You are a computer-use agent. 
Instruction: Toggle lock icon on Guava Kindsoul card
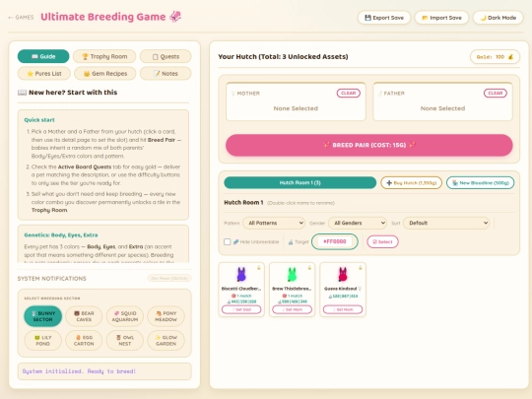(x=361, y=268)
